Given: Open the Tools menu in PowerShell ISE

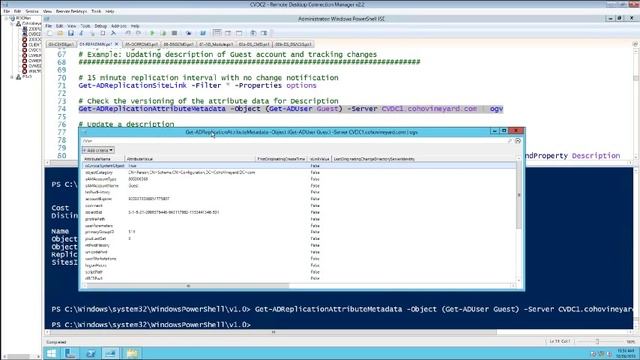Looking at the screenshot, I should click(x=85, y=26).
